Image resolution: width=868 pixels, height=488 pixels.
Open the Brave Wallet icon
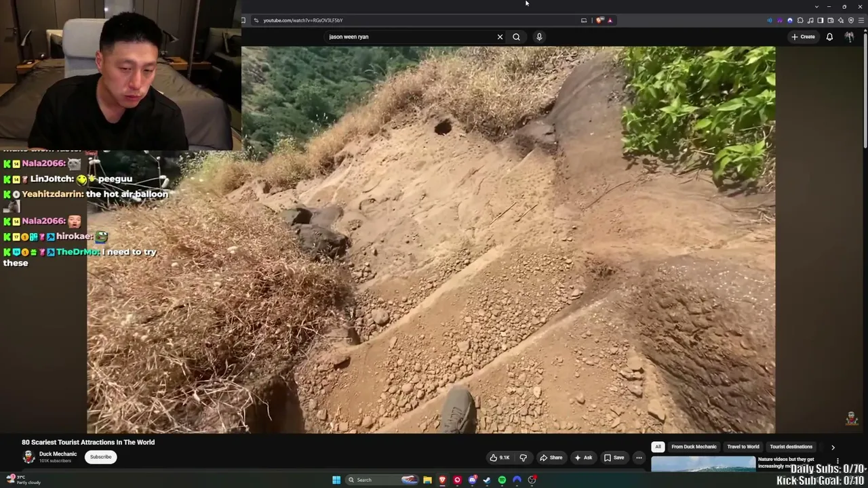pyautogui.click(x=831, y=20)
